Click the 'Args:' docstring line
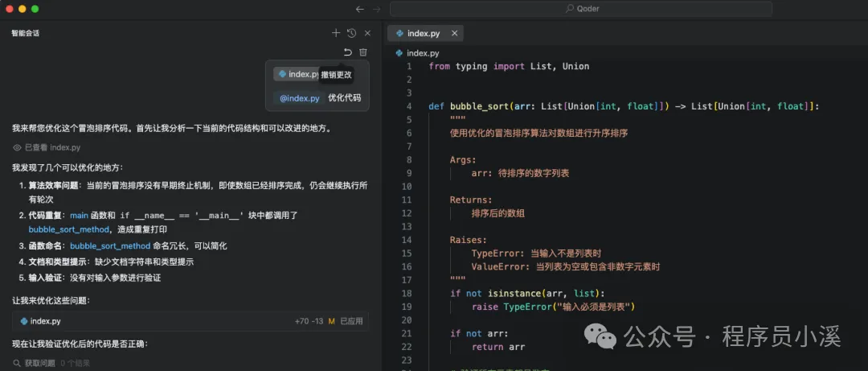 point(463,159)
